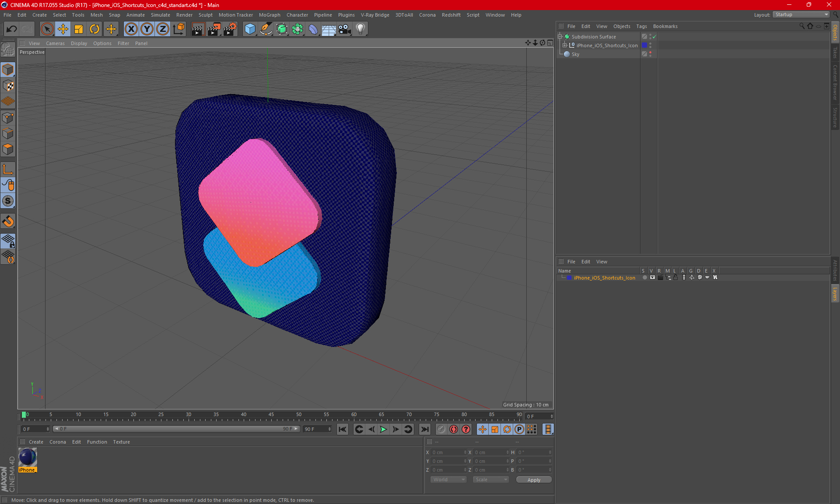Viewport: 840px width, 504px height.
Task: Toggle Z axis lock
Action: click(x=163, y=29)
